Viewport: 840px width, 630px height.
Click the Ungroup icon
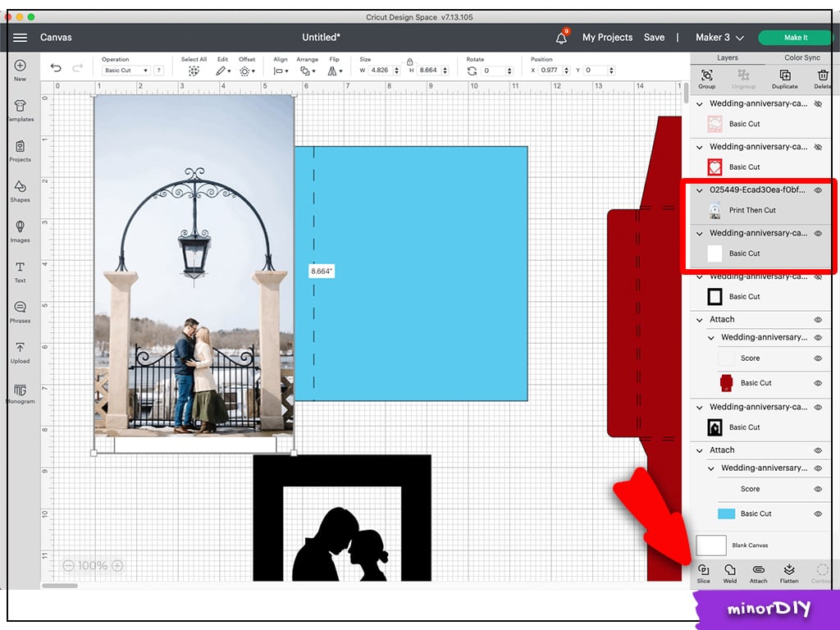[743, 79]
